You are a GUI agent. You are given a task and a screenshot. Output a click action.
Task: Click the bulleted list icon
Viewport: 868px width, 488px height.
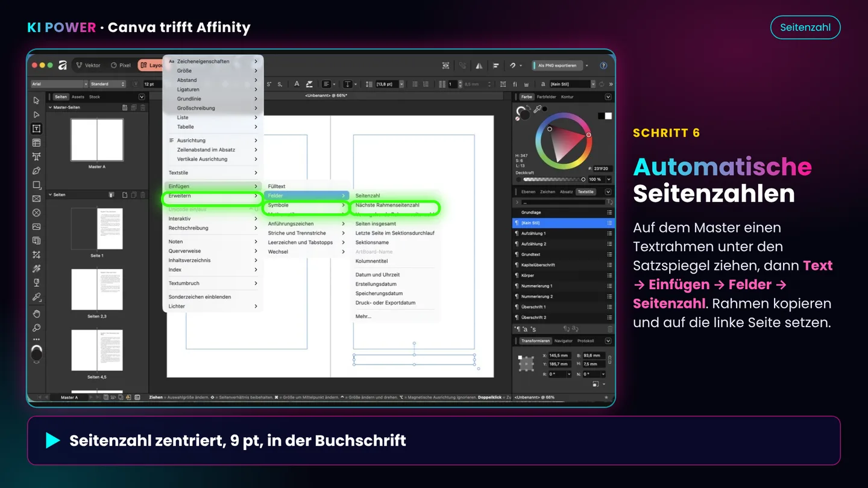(415, 84)
